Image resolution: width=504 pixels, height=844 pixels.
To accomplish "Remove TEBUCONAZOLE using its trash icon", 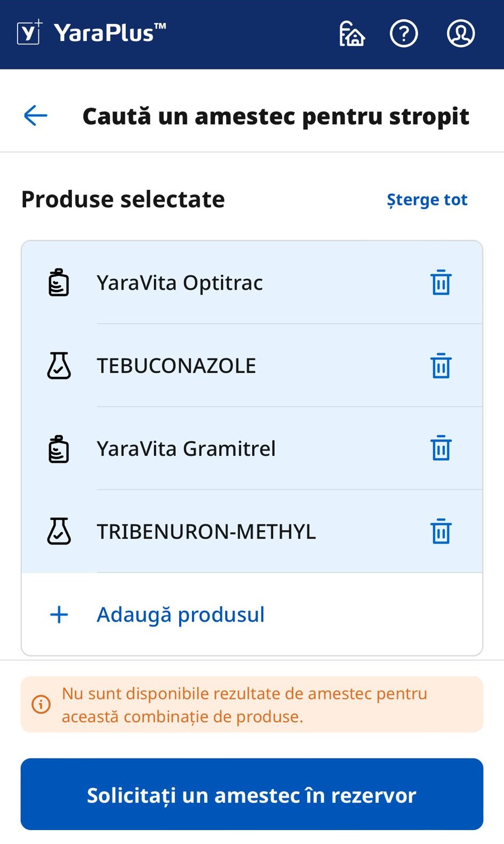I will (441, 366).
